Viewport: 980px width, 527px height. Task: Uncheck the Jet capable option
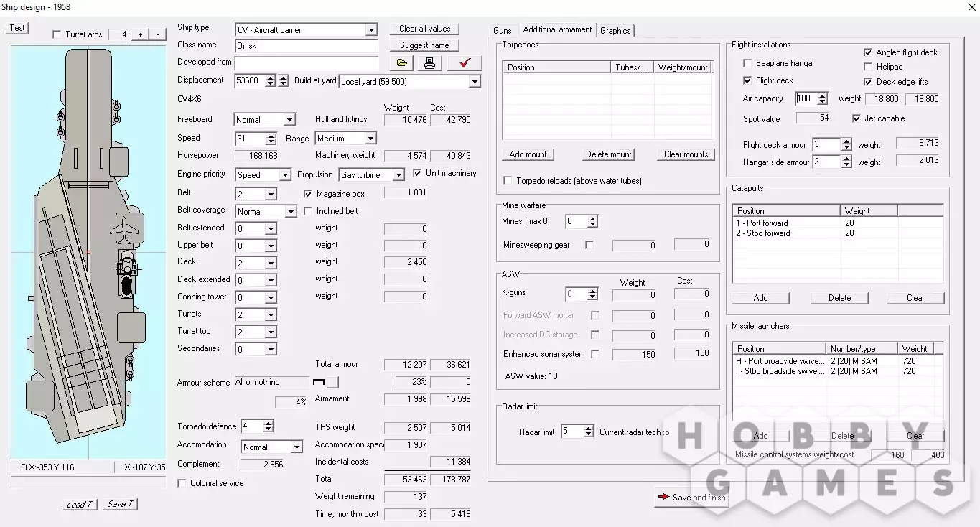857,118
